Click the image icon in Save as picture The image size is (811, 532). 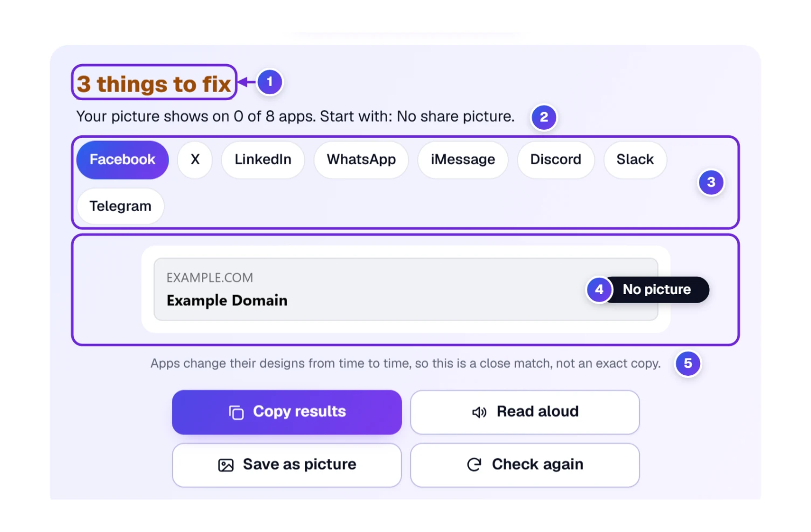coord(226,465)
